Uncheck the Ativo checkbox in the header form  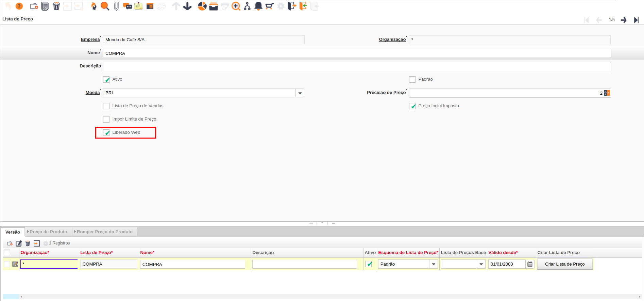pyautogui.click(x=106, y=80)
